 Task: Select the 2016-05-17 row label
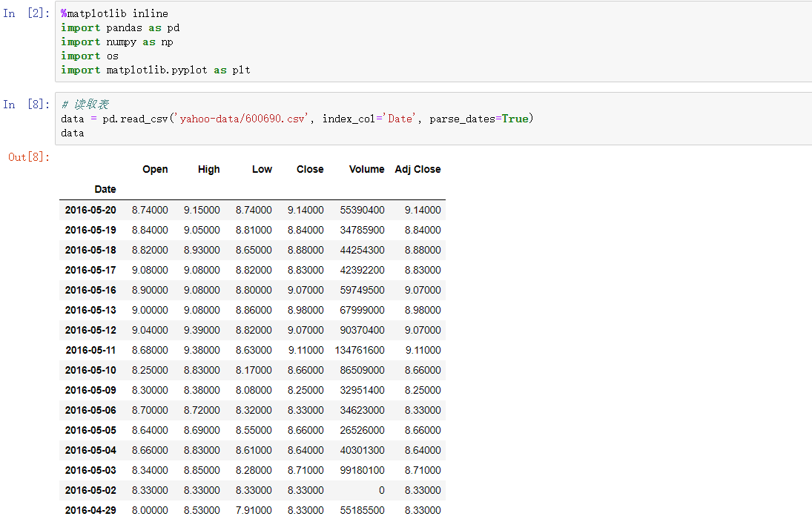coord(90,270)
